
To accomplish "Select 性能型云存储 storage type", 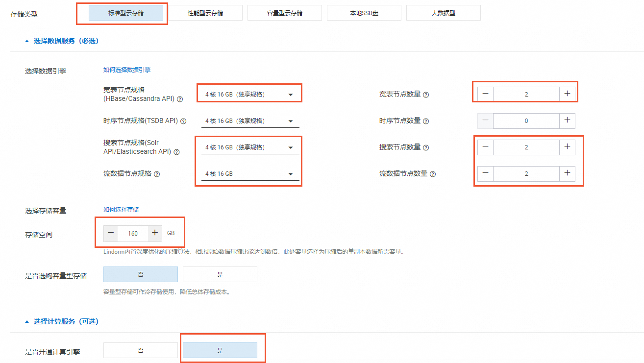I will click(x=205, y=13).
